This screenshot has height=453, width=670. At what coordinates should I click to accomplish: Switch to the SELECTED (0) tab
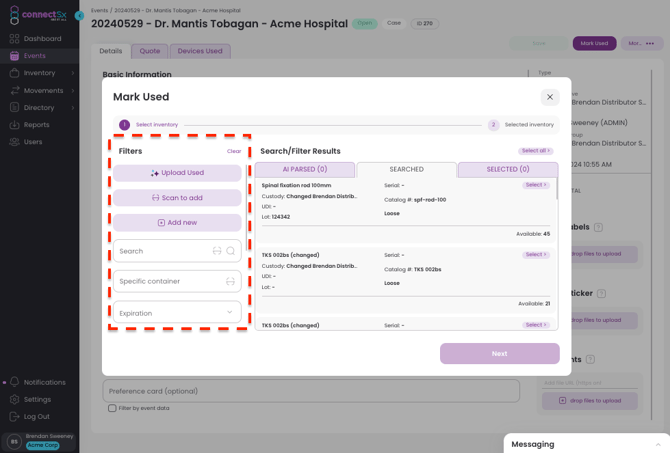(508, 169)
